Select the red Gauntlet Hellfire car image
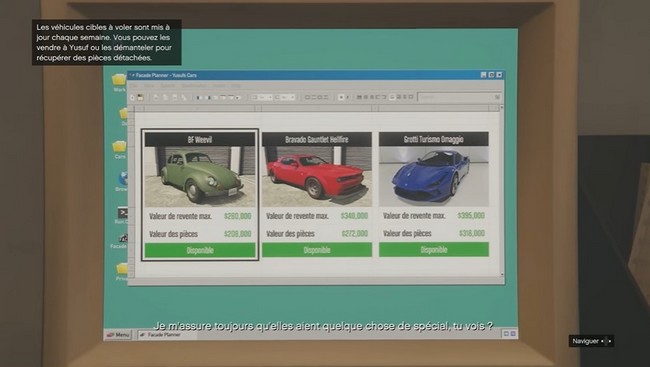650x367 pixels. [x=317, y=176]
